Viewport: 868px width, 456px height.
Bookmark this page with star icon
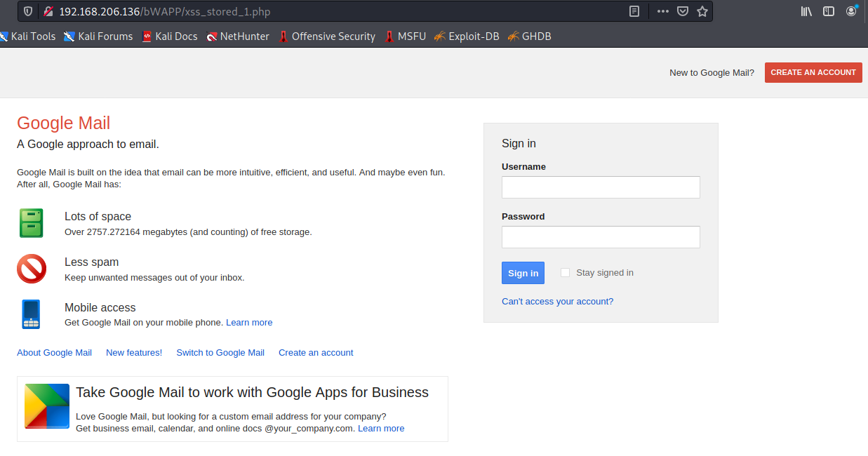click(x=702, y=11)
